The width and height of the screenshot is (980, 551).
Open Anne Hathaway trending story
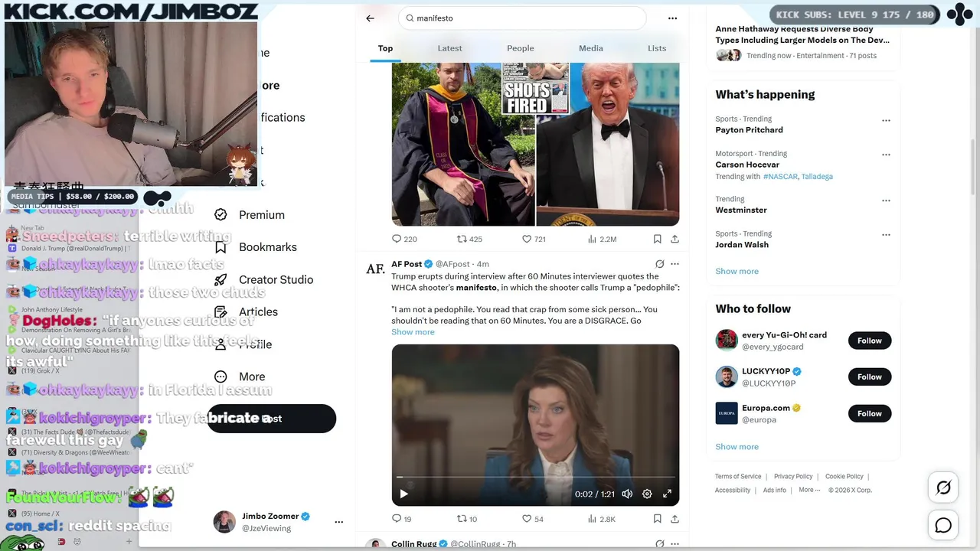(802, 34)
